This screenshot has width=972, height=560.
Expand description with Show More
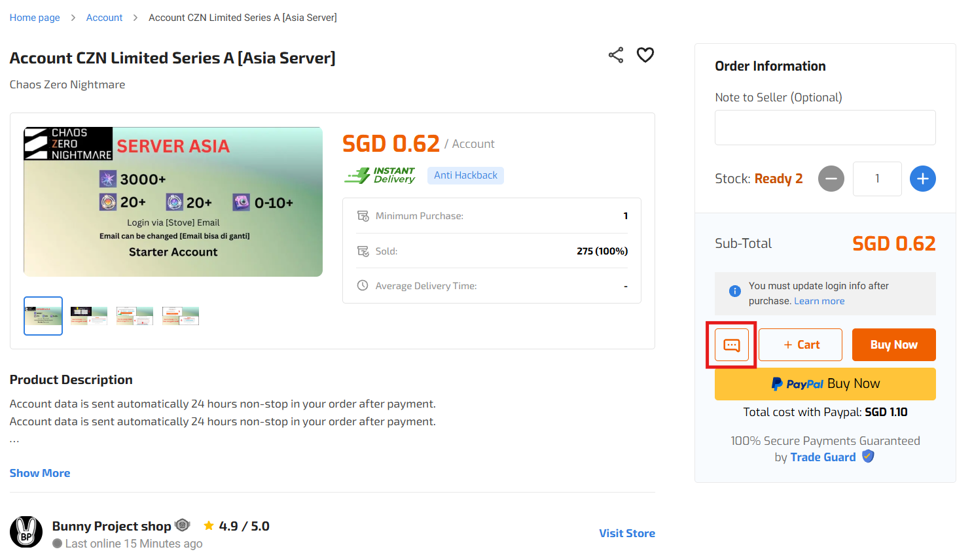40,473
